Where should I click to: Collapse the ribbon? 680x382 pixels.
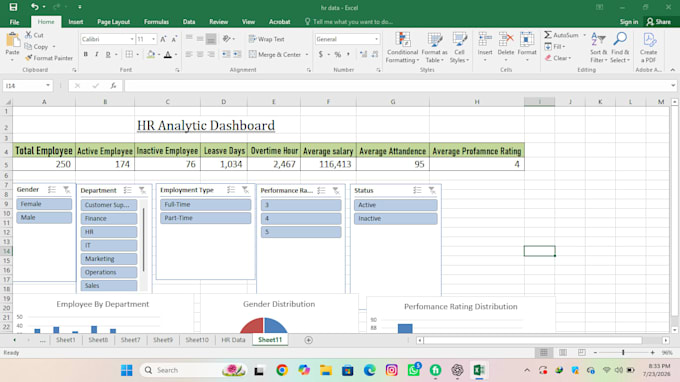(x=673, y=70)
